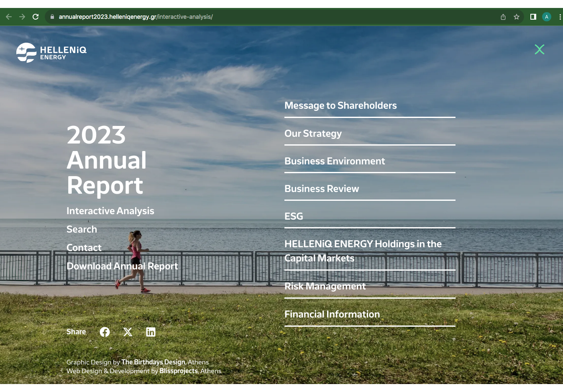
Task: Click the Search link
Action: [82, 229]
